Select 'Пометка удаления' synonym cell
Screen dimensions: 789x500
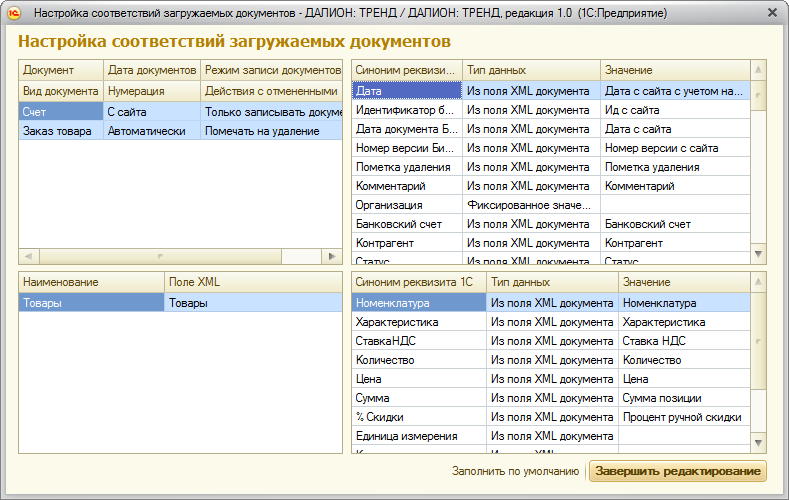click(407, 167)
